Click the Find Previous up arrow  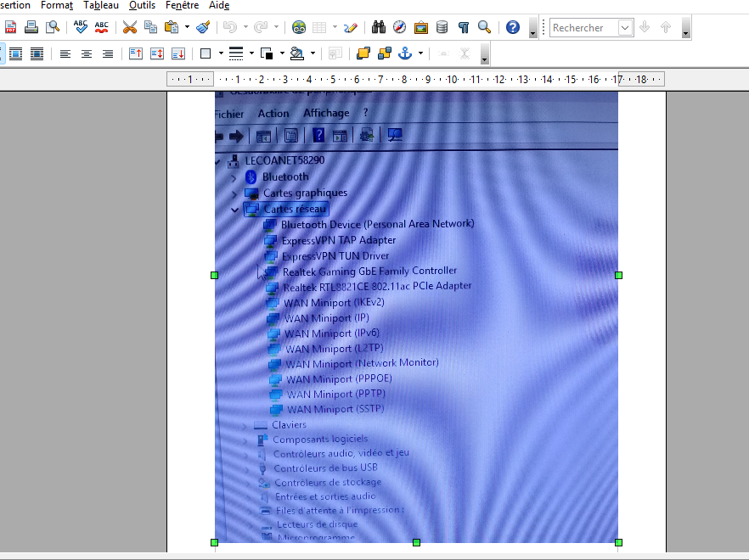[666, 27]
